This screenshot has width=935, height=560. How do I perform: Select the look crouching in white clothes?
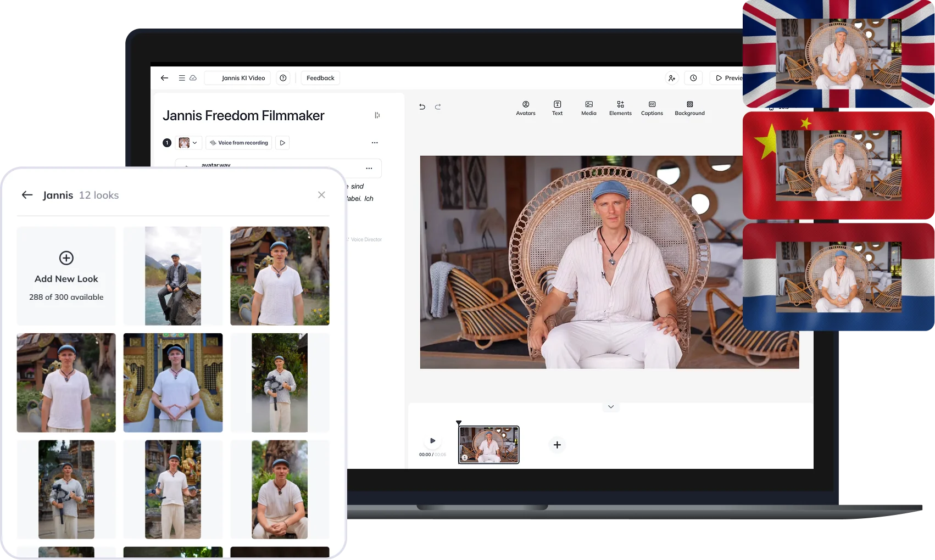[280, 489]
